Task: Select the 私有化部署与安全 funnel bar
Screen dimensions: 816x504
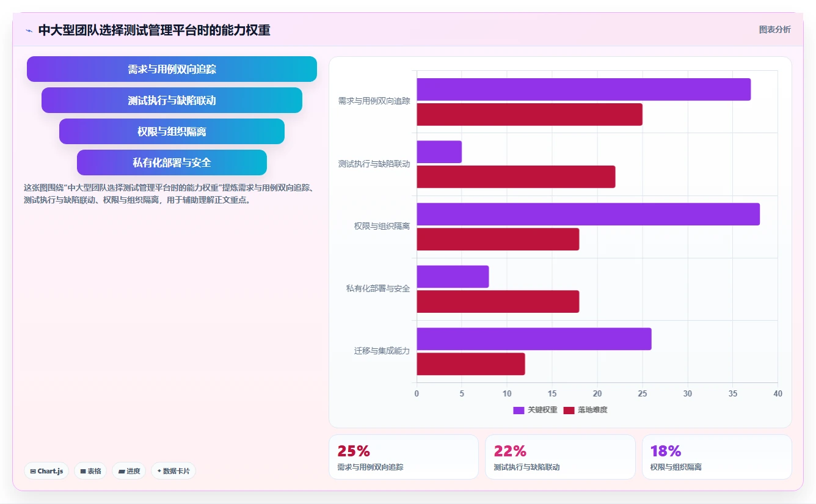Action: tap(172, 163)
